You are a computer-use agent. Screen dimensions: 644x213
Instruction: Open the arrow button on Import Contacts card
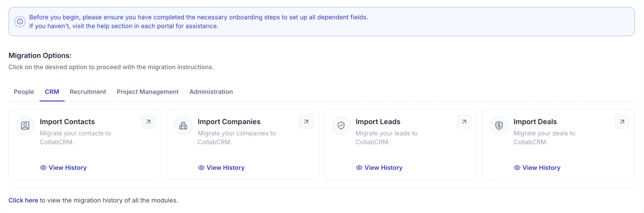click(148, 122)
